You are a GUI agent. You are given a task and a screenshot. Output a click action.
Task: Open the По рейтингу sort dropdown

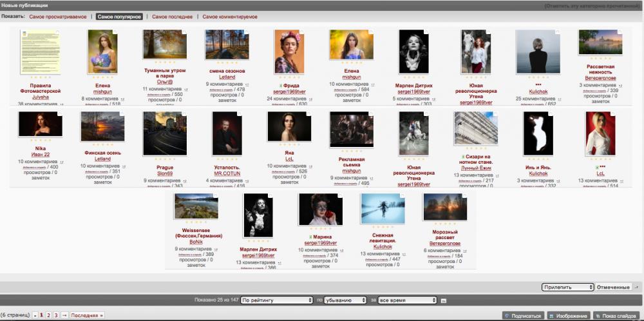[x=277, y=300]
